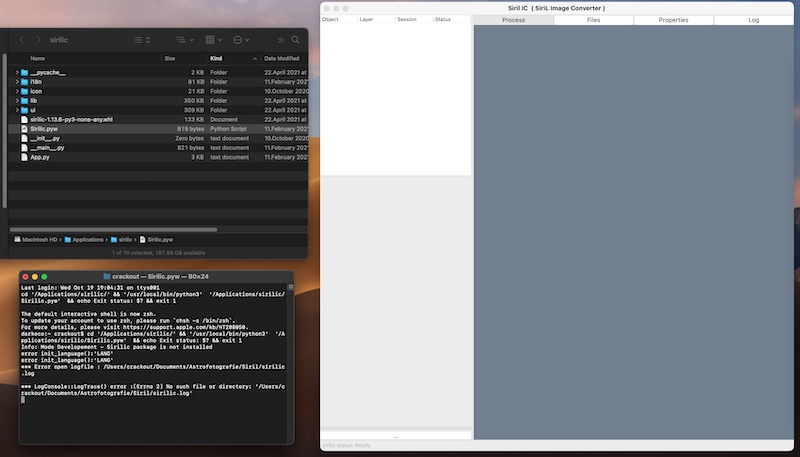
Task: Click the Finder search magnifier icon
Action: click(295, 40)
